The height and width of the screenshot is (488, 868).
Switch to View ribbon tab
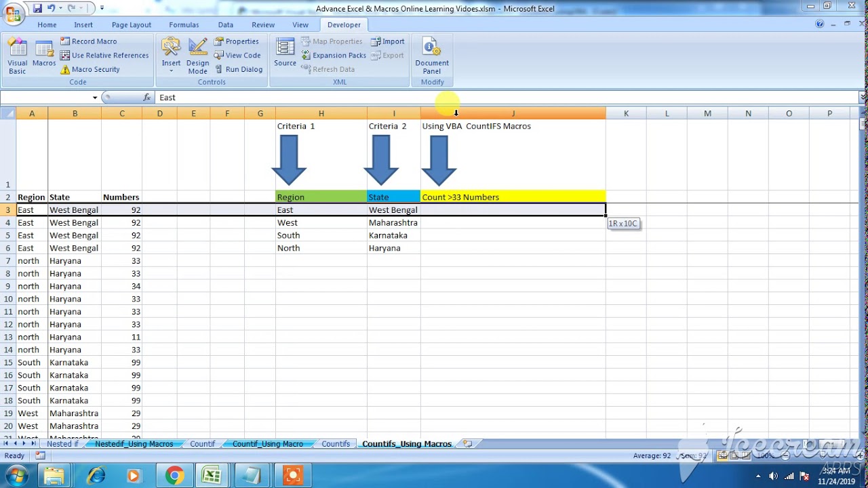(300, 25)
